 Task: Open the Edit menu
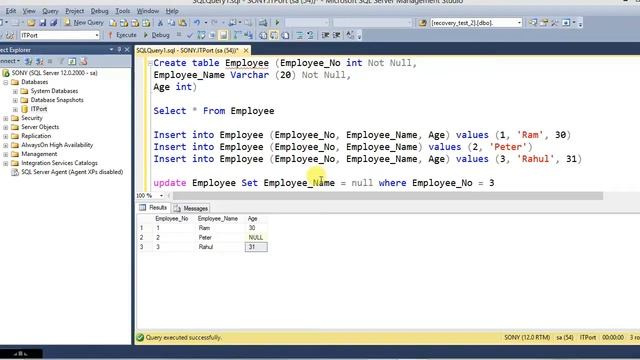pyautogui.click(x=11, y=11)
